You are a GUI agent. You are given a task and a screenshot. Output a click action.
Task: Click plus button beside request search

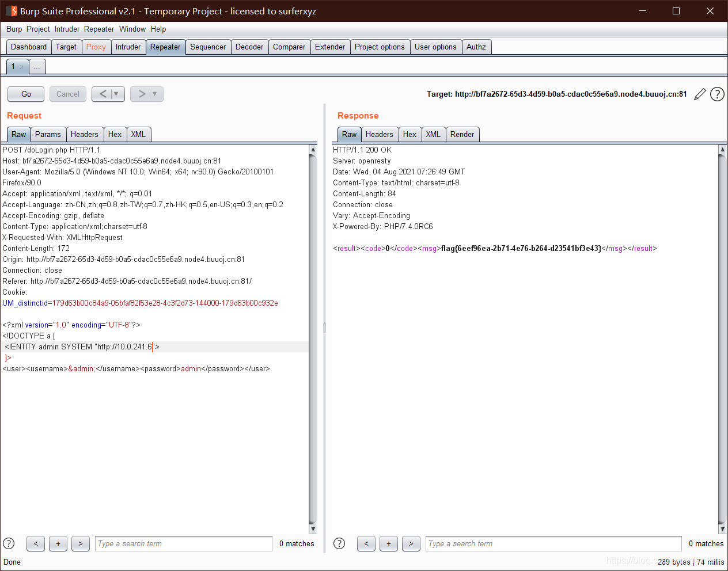58,543
